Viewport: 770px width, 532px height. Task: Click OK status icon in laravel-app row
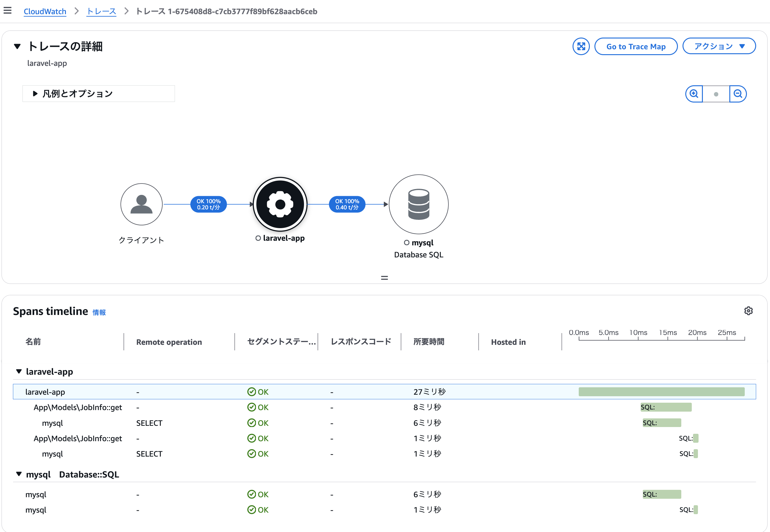(x=251, y=392)
